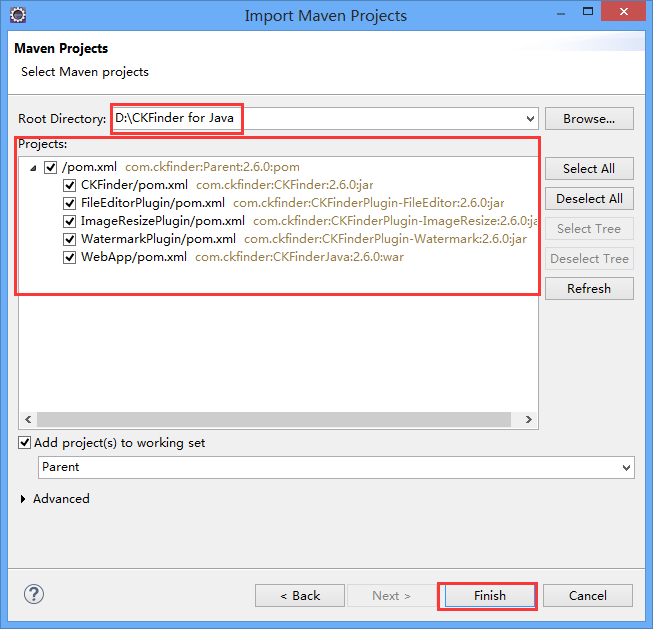Click the Deselect All button
This screenshot has width=653, height=629.
coord(589,199)
